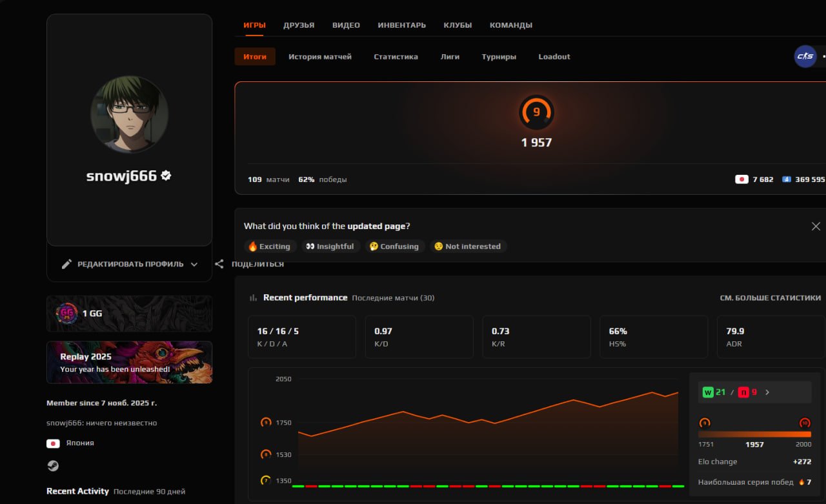The image size is (826, 504).
Task: Click the share icon beside ПОДЕЛИТЬСЯ
Action: point(219,263)
